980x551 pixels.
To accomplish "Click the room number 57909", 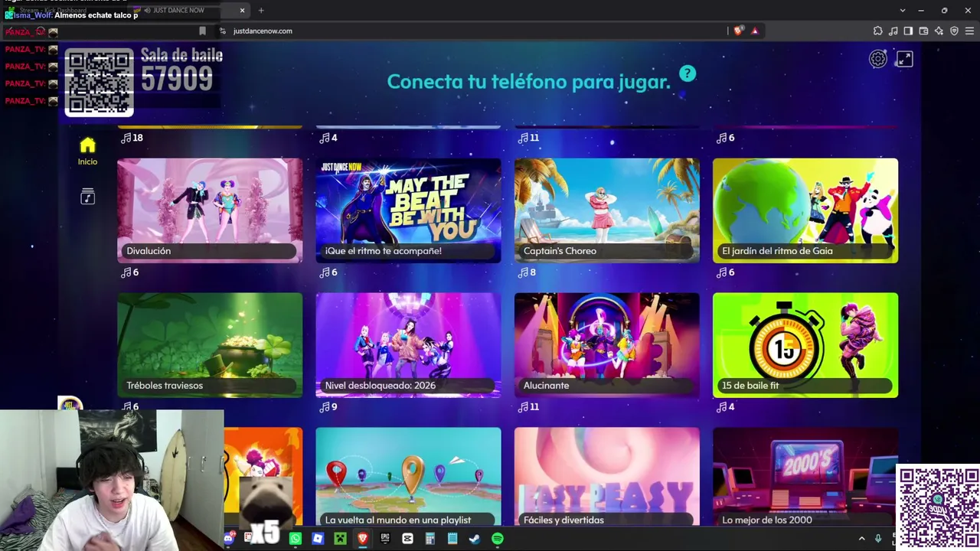I will click(x=177, y=80).
